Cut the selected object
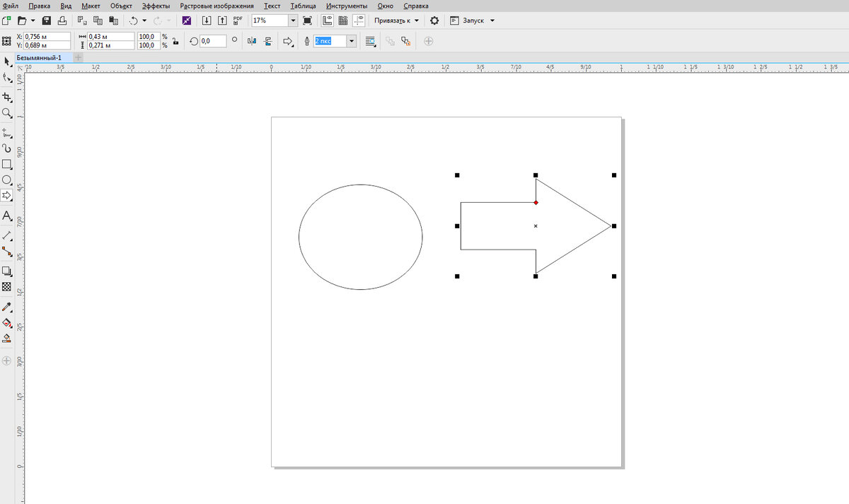The width and height of the screenshot is (849, 504). tap(82, 20)
